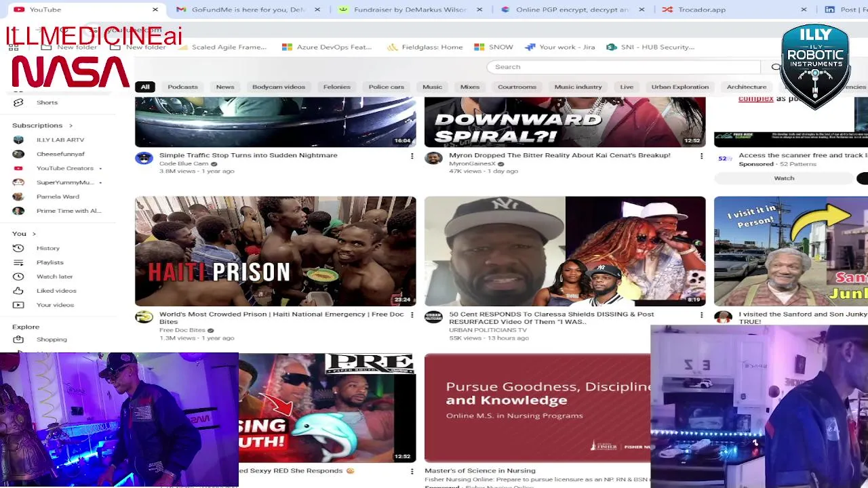
Task: Open Pamela Ward channel avatar
Action: tap(18, 197)
